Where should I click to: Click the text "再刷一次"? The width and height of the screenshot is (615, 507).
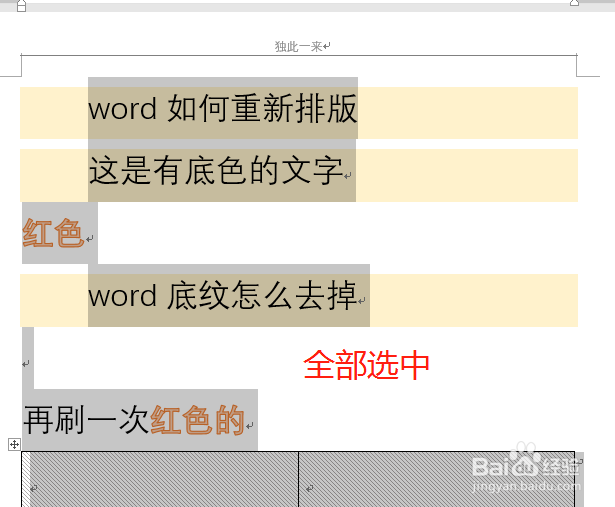coord(86,420)
